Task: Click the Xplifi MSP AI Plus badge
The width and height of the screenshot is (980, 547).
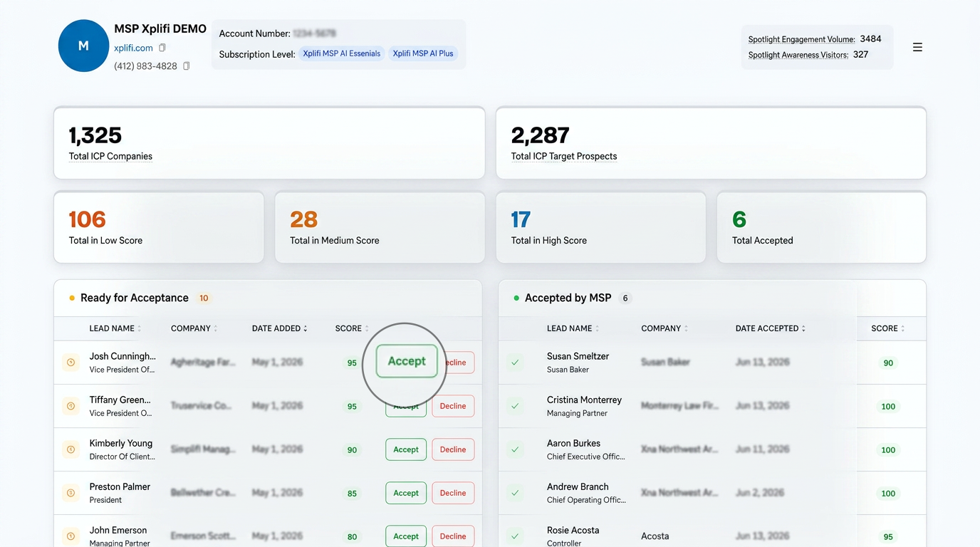Action: 423,53
